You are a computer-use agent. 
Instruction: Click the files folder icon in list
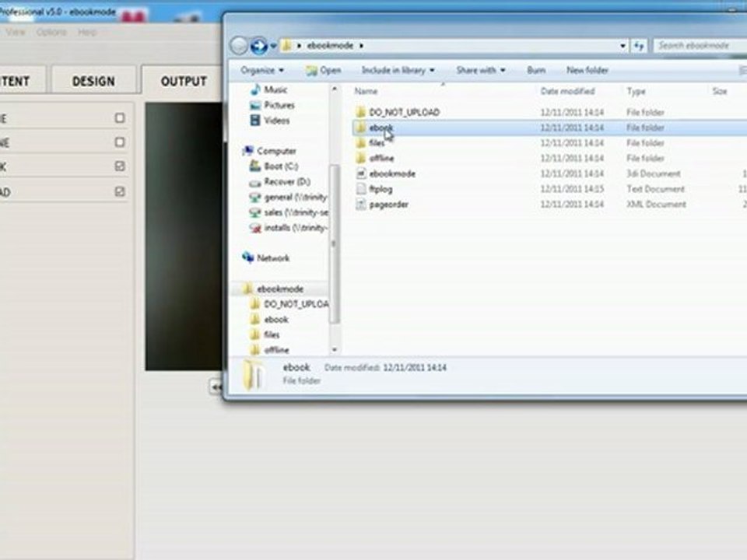click(x=360, y=143)
